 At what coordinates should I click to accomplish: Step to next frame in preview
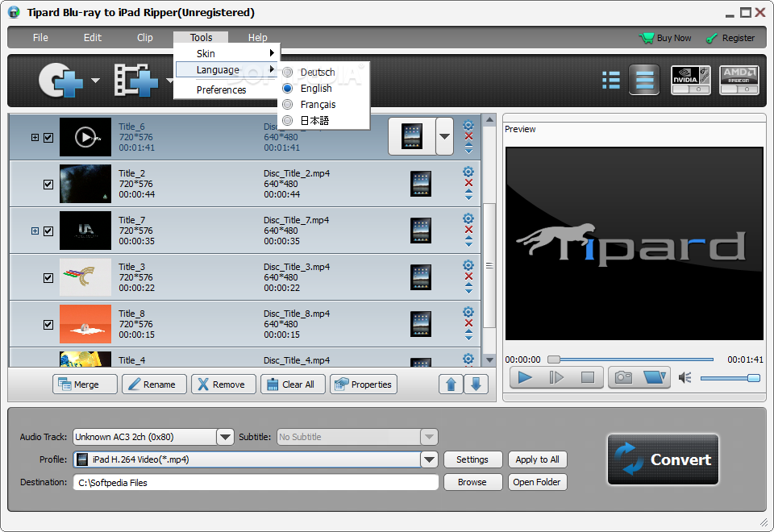[x=556, y=378]
